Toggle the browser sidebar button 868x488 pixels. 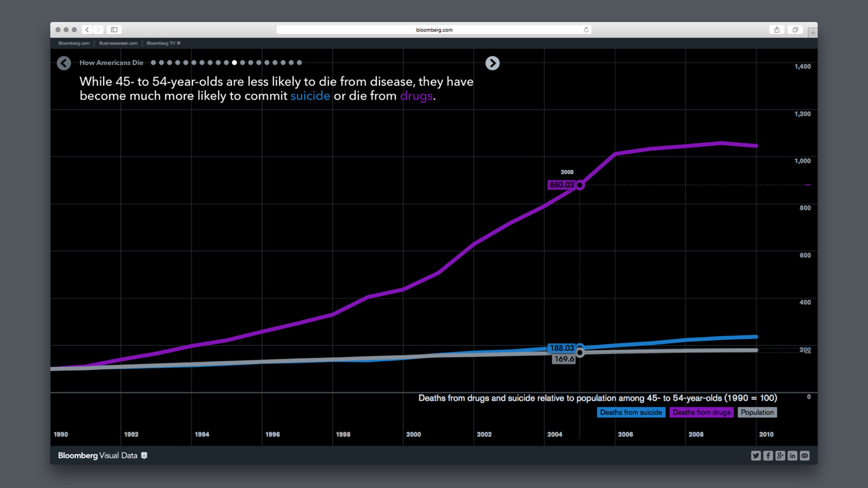(114, 30)
